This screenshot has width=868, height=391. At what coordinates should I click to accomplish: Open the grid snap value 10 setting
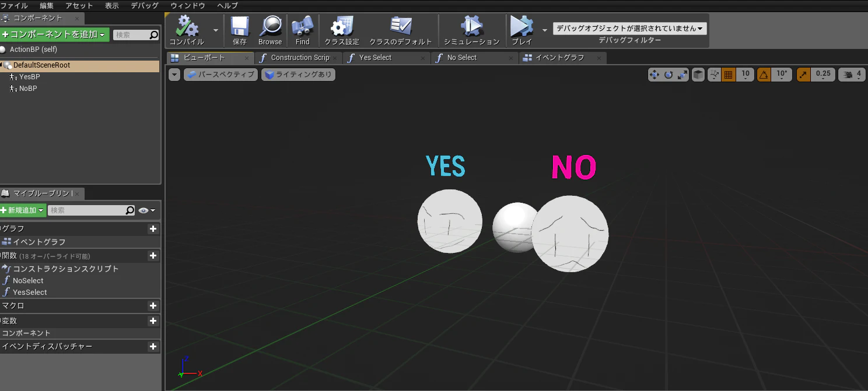coord(745,75)
